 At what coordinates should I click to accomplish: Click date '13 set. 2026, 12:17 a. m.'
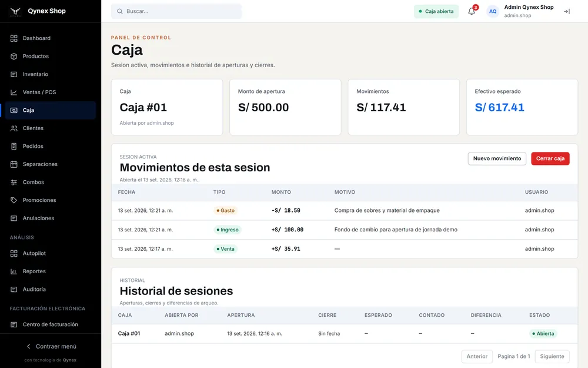(x=145, y=249)
